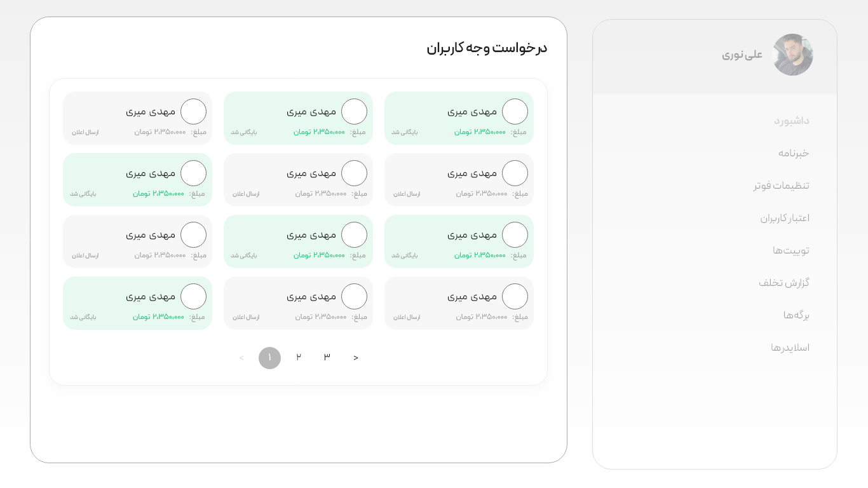Viewport: 868px width, 488px height.
Task: Click بایگانی شد on the second row's green card
Action: tap(83, 194)
